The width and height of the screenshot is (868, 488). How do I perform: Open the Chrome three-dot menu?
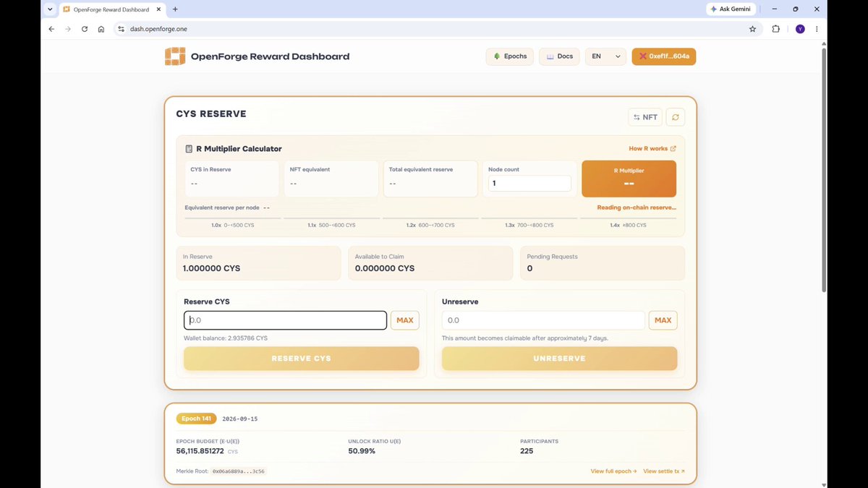[817, 29]
